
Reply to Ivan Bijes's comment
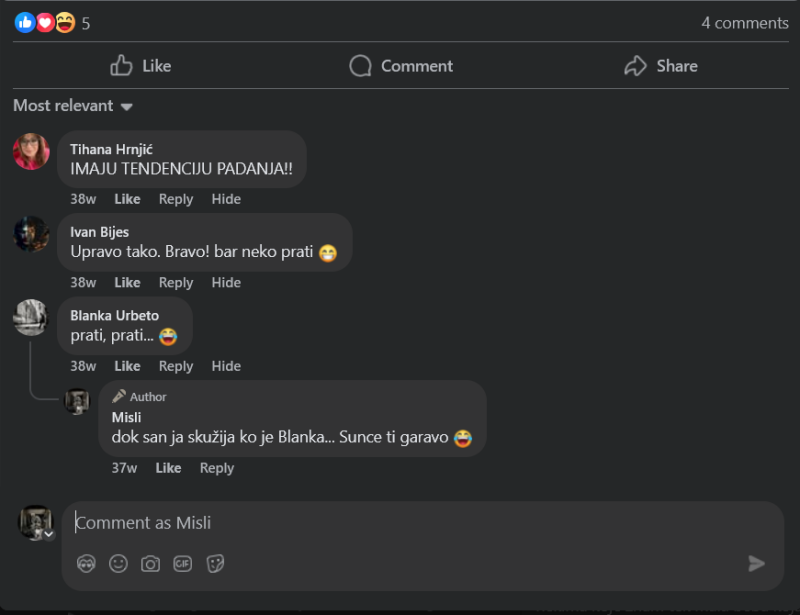176,283
